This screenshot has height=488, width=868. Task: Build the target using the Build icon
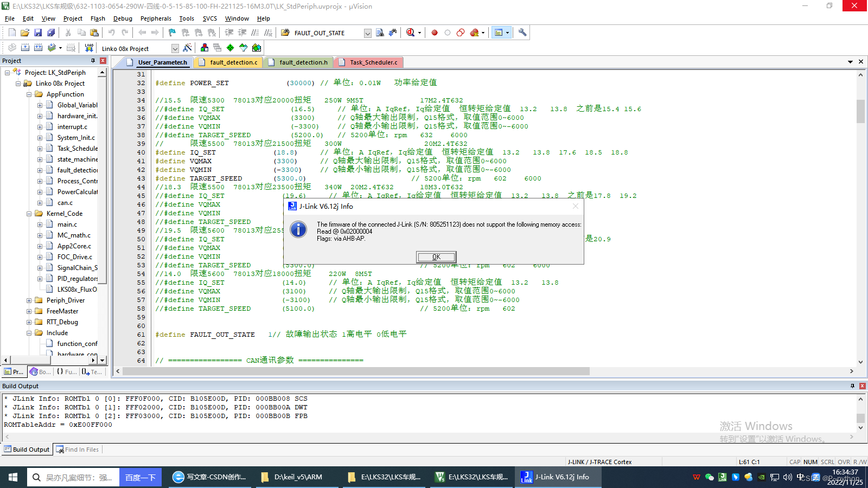coord(25,48)
